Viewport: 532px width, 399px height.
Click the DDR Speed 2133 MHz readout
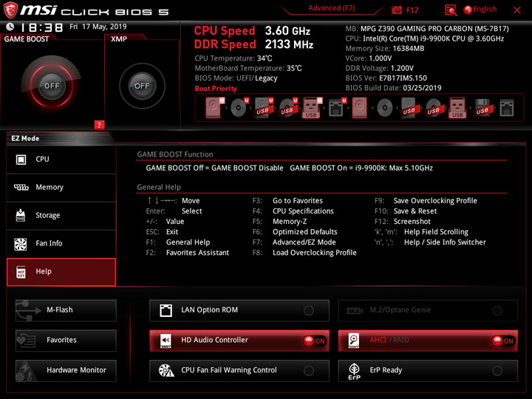[253, 44]
